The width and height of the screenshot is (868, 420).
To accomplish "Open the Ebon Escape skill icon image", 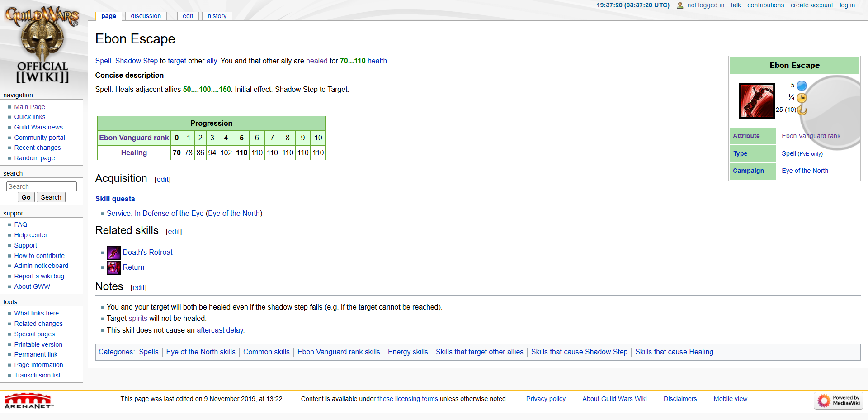I will pyautogui.click(x=757, y=101).
